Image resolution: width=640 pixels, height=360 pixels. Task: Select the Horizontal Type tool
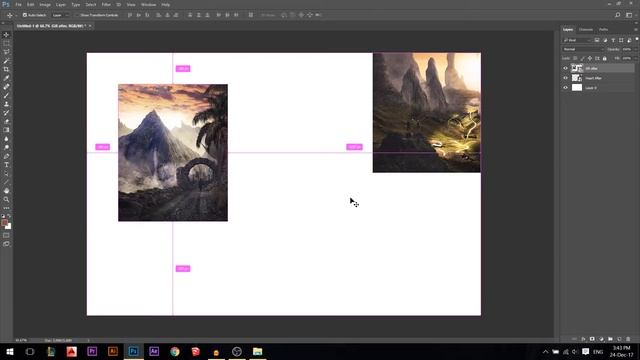point(6,165)
